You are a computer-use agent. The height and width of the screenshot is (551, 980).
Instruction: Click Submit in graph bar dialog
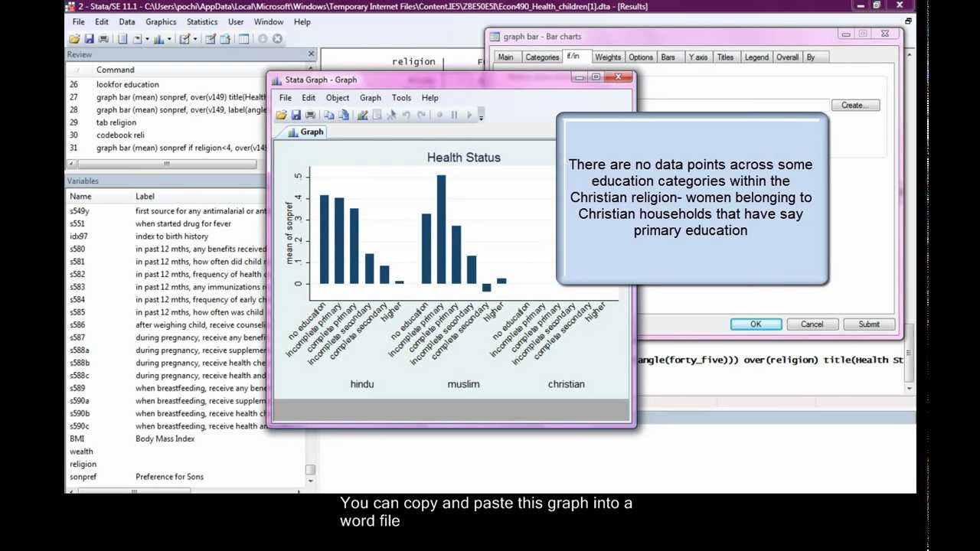pos(869,324)
